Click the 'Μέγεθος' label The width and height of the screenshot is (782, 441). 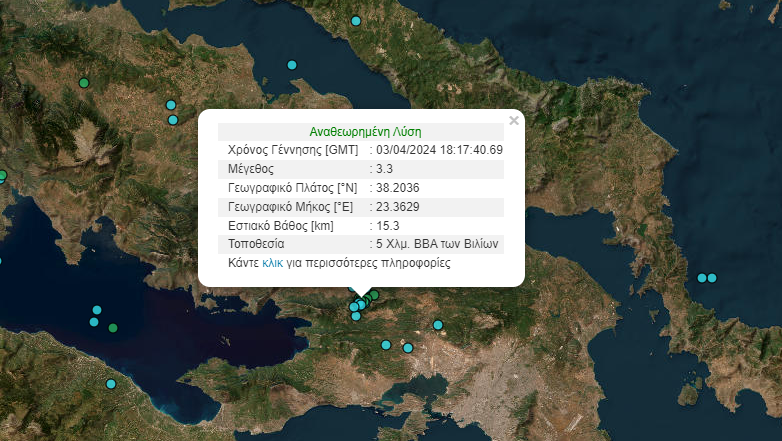coord(250,169)
